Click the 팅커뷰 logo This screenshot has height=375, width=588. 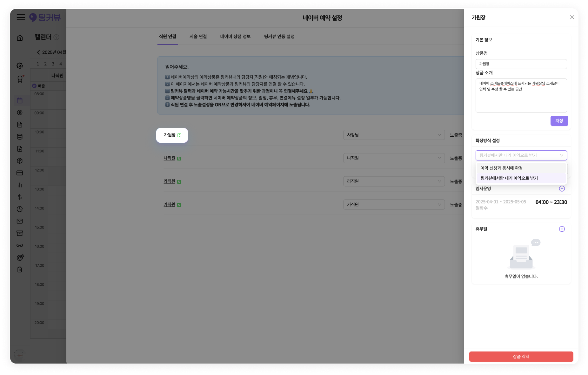click(45, 17)
